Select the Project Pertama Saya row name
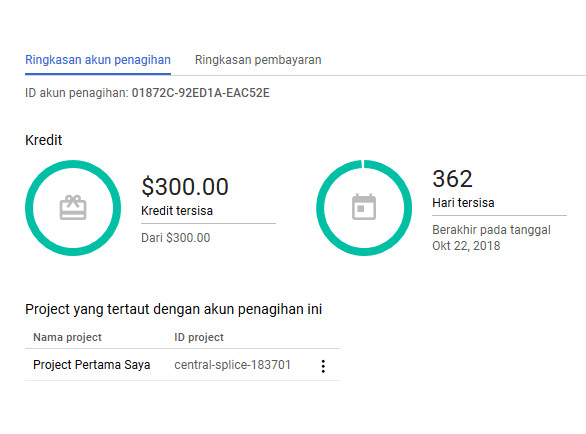The height and width of the screenshot is (434, 586). click(x=92, y=364)
